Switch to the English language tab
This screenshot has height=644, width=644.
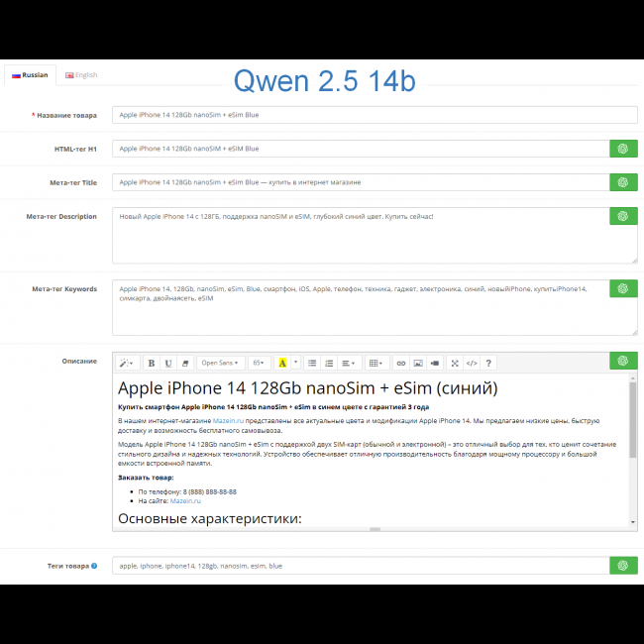(81, 75)
